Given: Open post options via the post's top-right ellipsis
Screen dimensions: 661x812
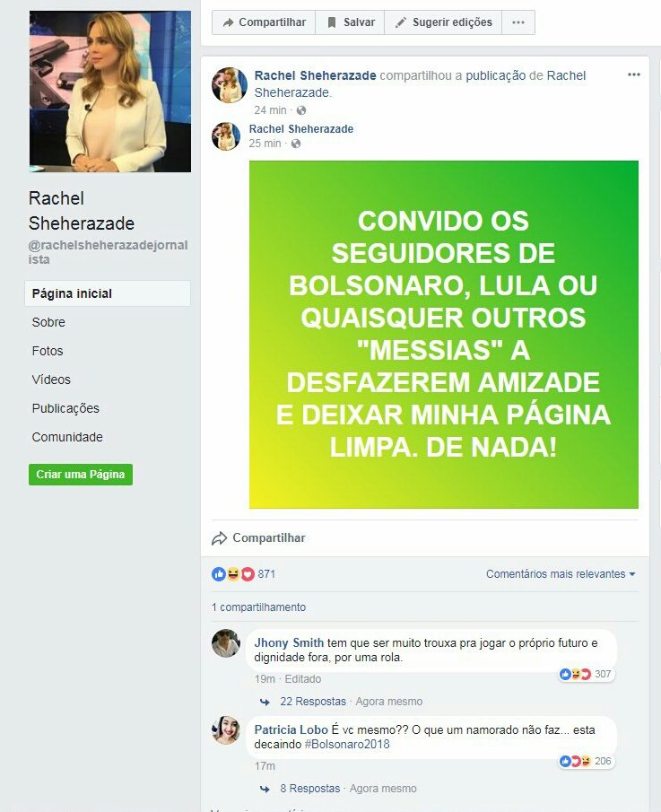Looking at the screenshot, I should [x=633, y=74].
